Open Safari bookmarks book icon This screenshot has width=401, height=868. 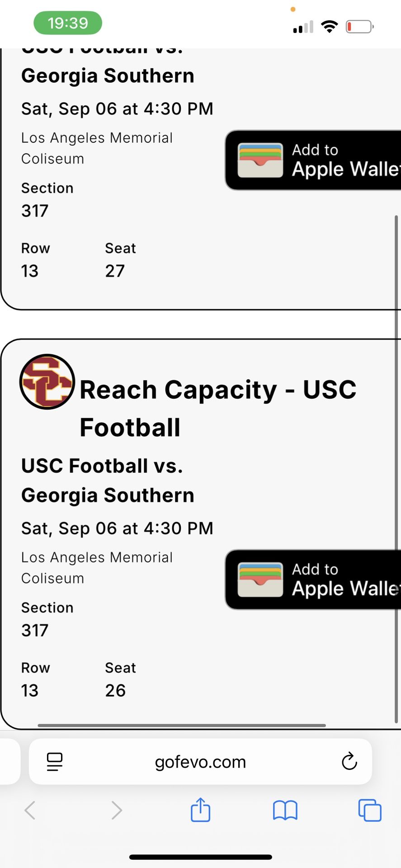(285, 810)
